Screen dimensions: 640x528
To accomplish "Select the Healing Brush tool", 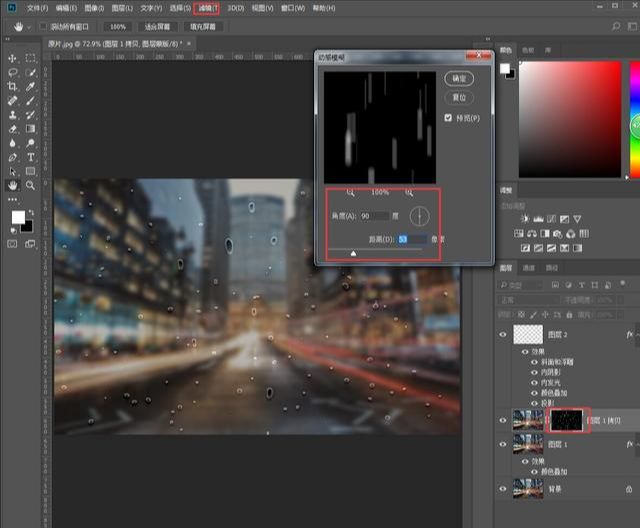I will pos(12,100).
